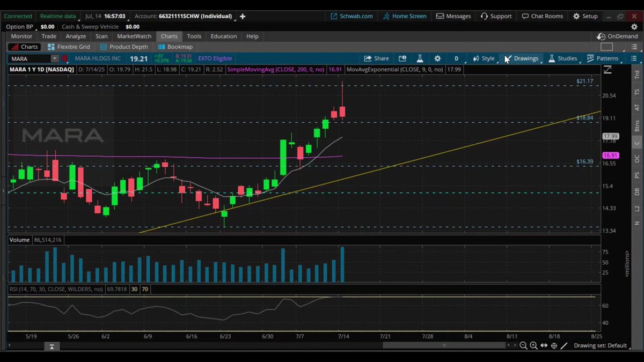The width and height of the screenshot is (644, 362).
Task: Select the Charts sub-tab
Action: pos(25,47)
